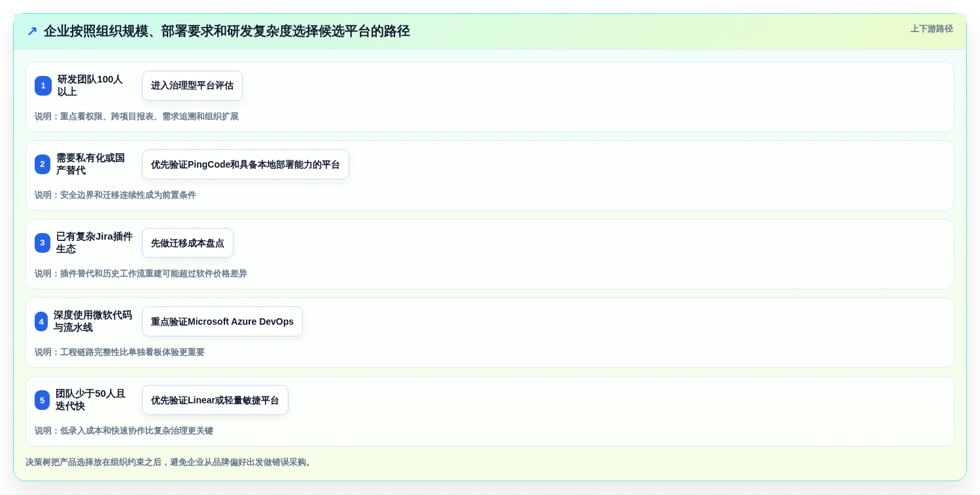Image resolution: width=980 pixels, height=495 pixels.
Task: Click condition text 研发团队100人以上
Action: 90,86
